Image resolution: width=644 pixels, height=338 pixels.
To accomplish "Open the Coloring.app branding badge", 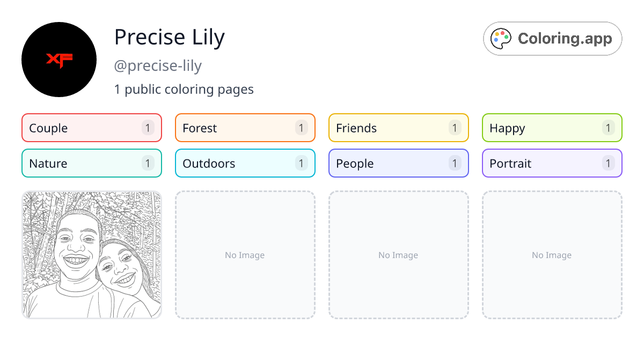I will click(x=552, y=38).
